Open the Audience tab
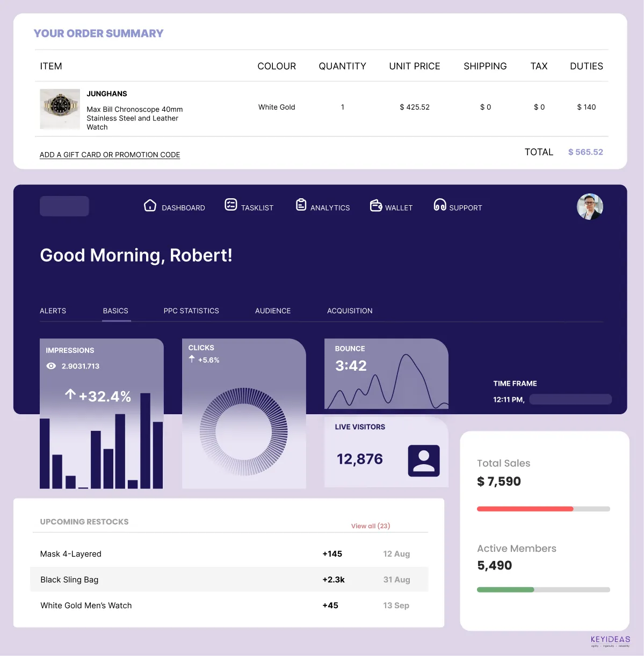Image resolution: width=644 pixels, height=656 pixels. coord(273,311)
